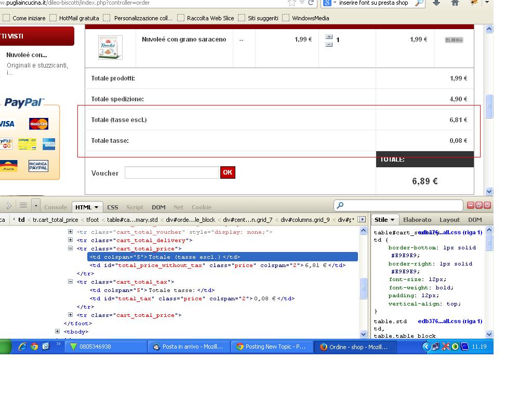
Task: Switch to the Firebug Console tab
Action: [x=56, y=207]
